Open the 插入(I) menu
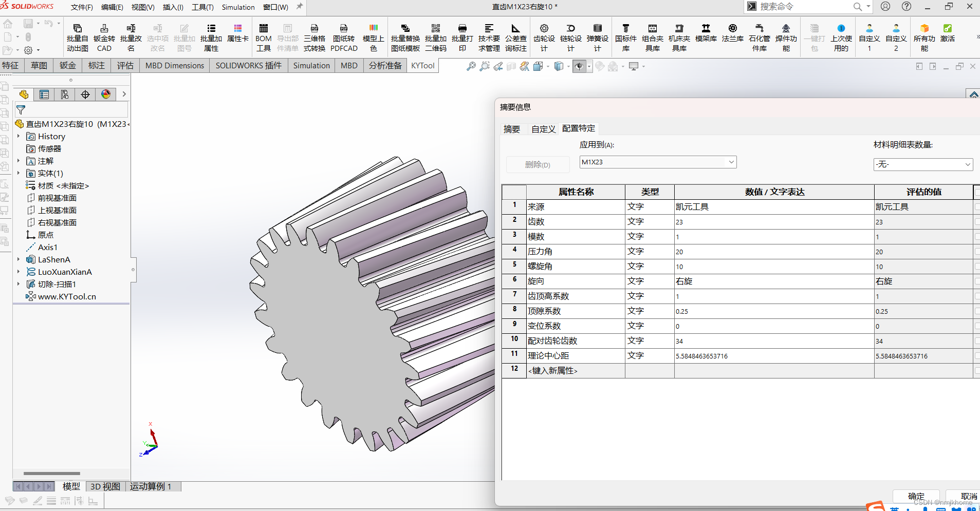 point(173,7)
